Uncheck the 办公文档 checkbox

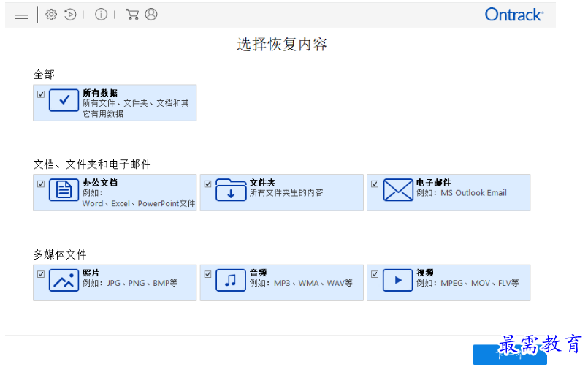(41, 184)
